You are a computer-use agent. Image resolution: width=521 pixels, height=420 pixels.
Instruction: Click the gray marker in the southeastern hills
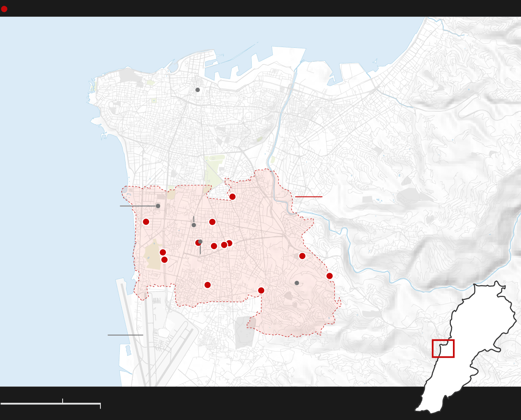pyautogui.click(x=297, y=283)
